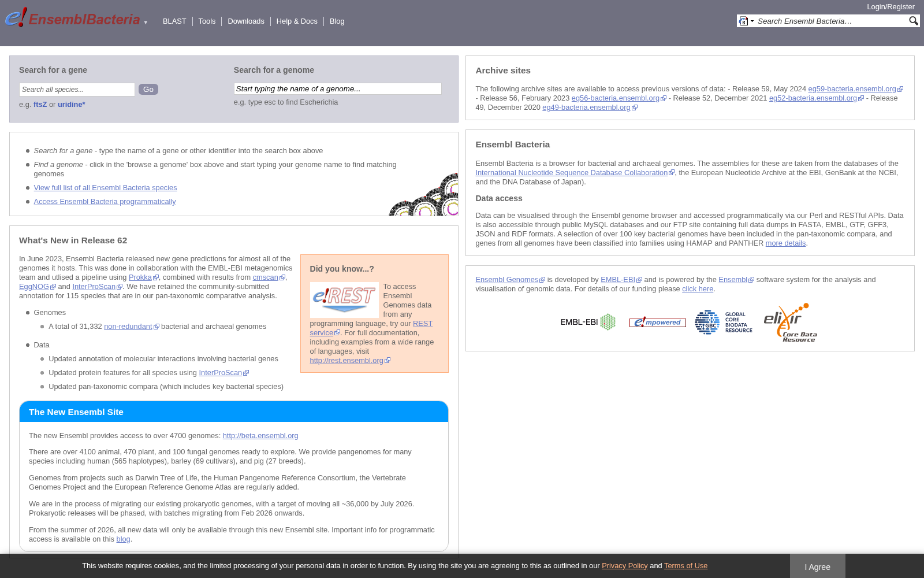Screen dimensions: 924x578
Task: Click Login/Register
Action: tap(891, 7)
